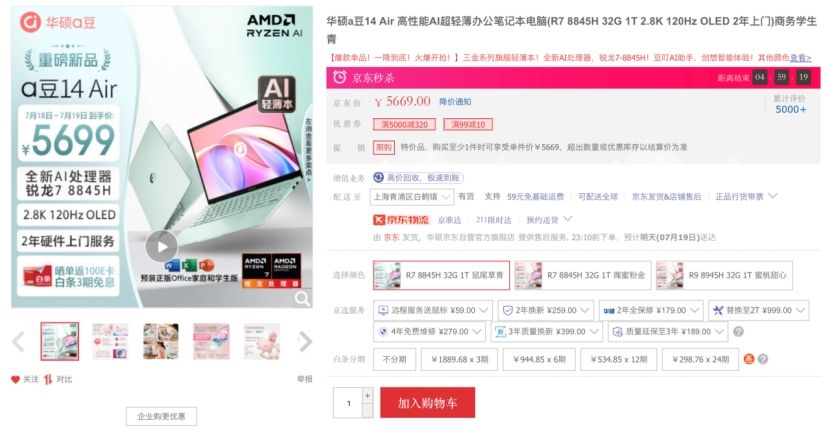The image size is (830, 434).
Task: Show next thumbnails with right arrow
Action: coord(305,341)
